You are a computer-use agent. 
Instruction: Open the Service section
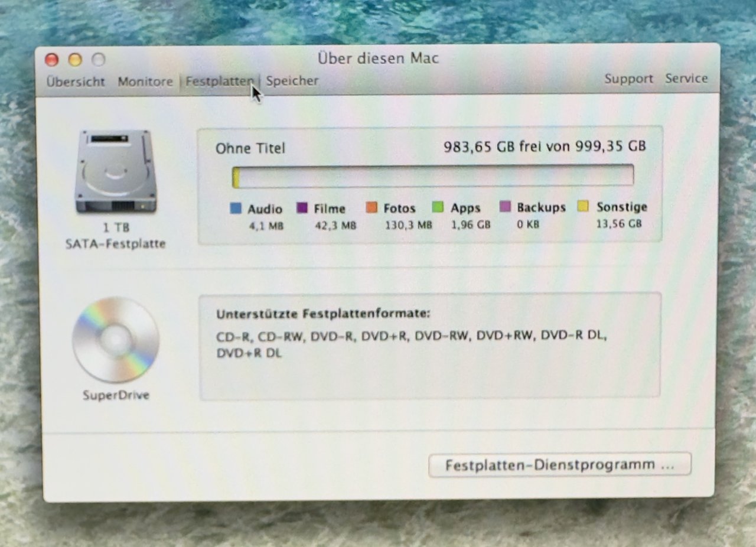coord(686,78)
